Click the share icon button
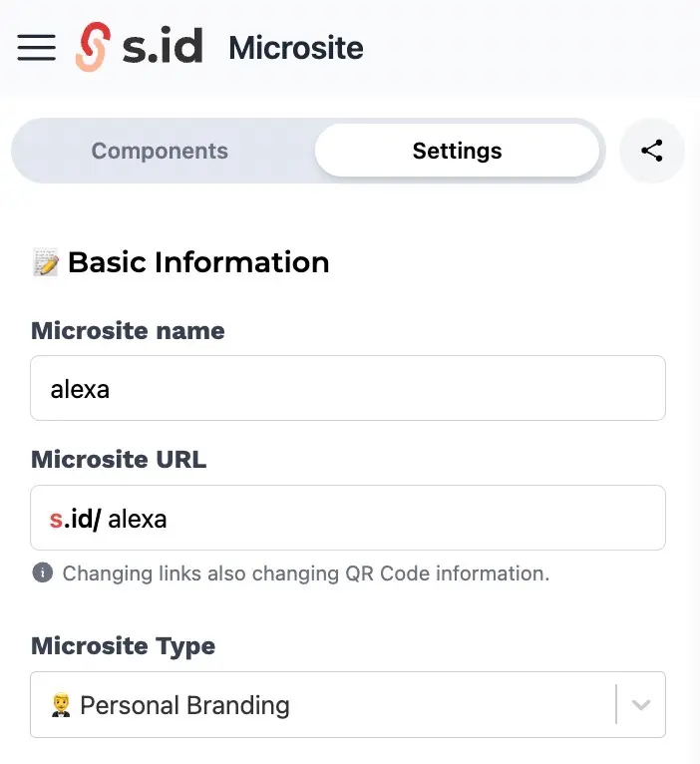700x764 pixels. point(652,151)
